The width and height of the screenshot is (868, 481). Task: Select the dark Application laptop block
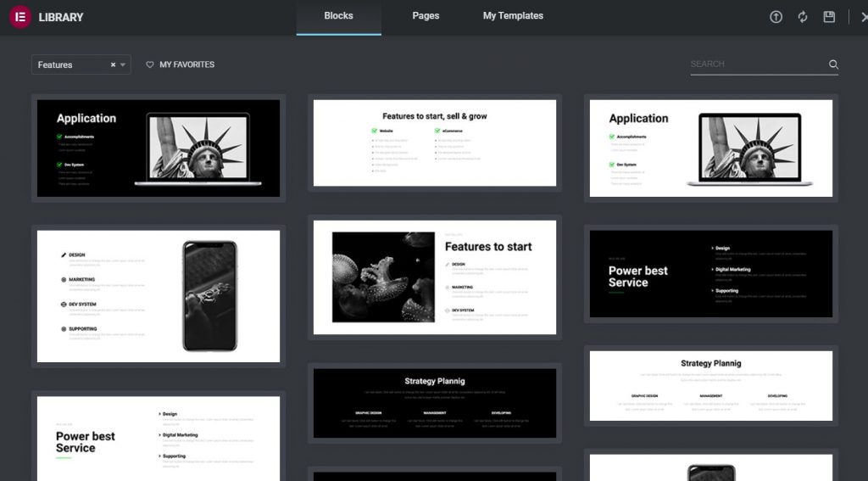[x=159, y=148]
